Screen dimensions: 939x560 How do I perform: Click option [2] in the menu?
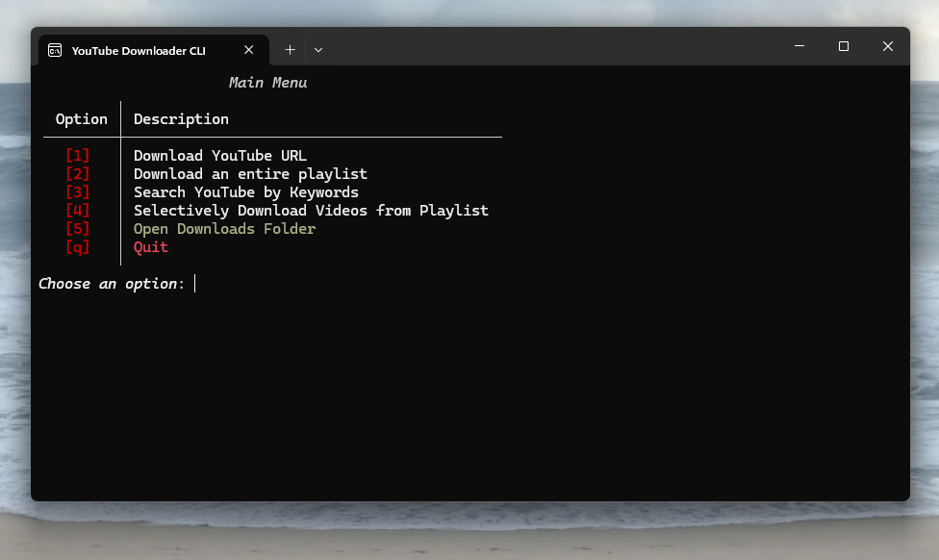coord(77,174)
